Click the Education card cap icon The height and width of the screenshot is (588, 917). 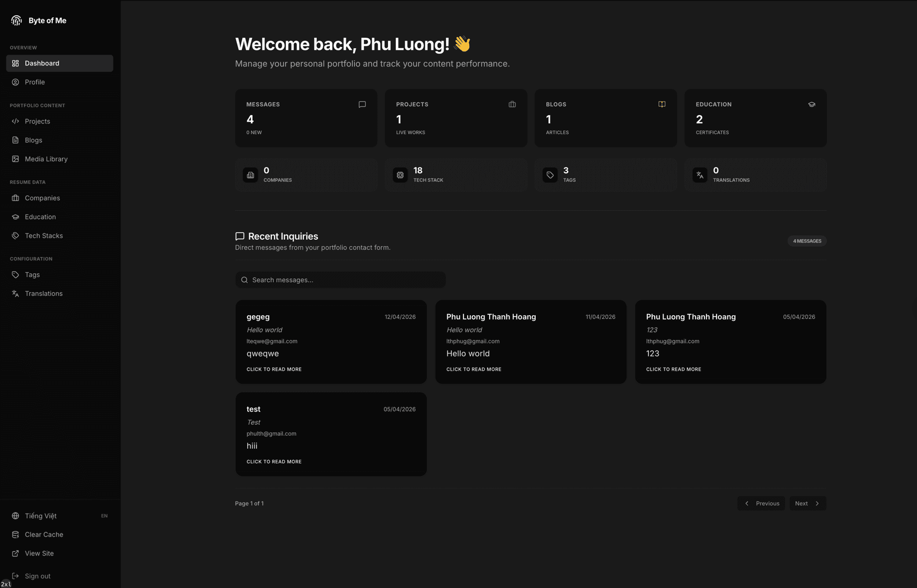812,104
